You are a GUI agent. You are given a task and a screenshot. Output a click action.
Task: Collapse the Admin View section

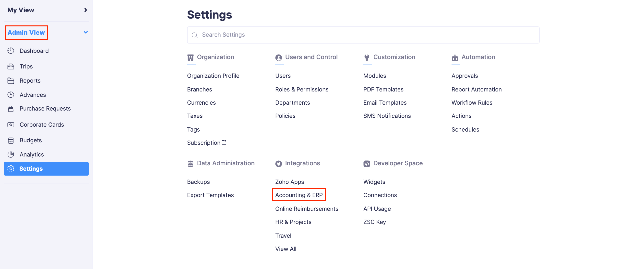86,32
